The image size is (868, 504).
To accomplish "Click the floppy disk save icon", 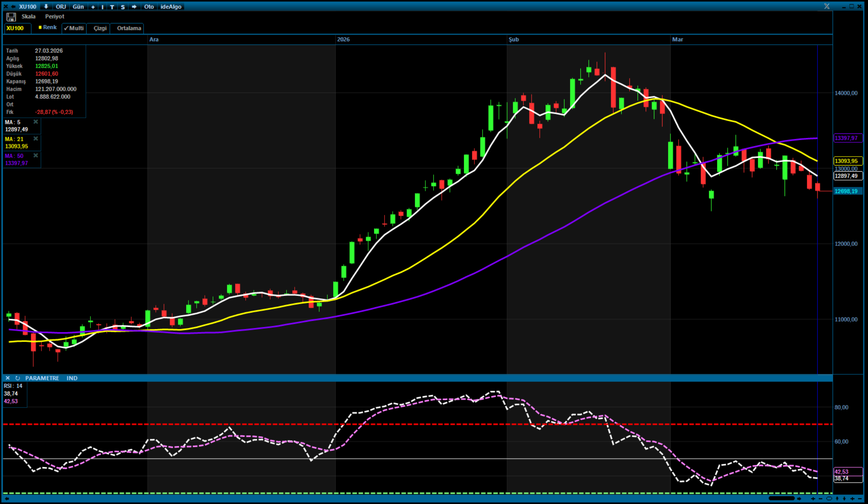I will (11, 17).
